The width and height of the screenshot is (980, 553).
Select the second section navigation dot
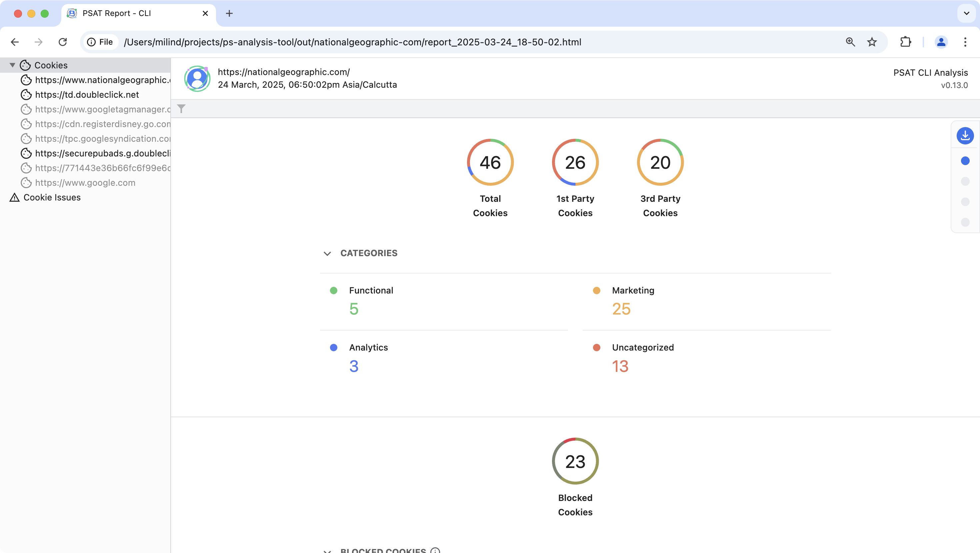coord(965,181)
